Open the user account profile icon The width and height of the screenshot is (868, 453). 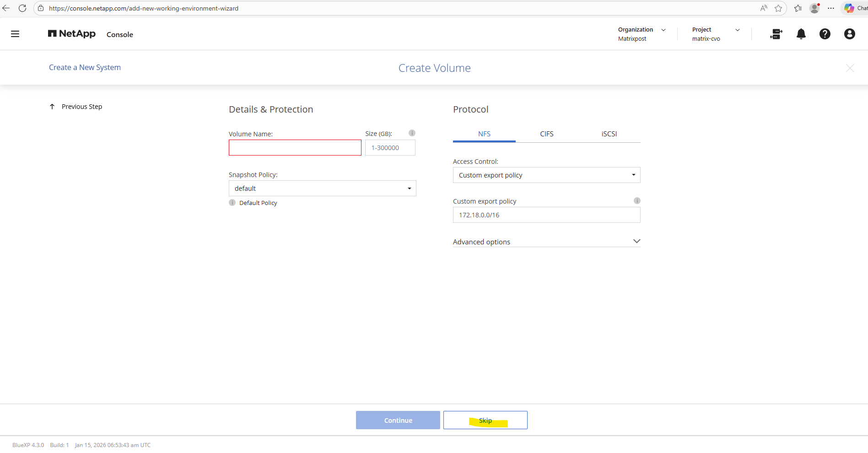(x=849, y=34)
